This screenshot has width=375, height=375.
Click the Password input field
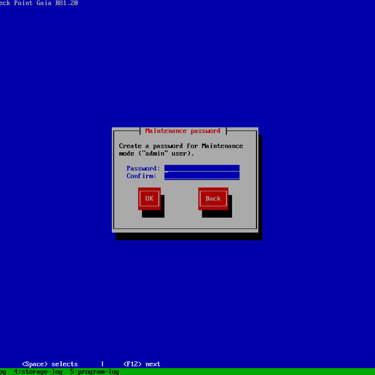click(202, 168)
